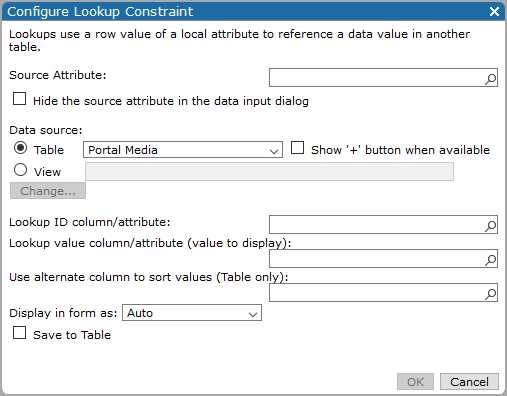Select the Table data source radio button
Screen dimensions: 507x396
coord(20,148)
